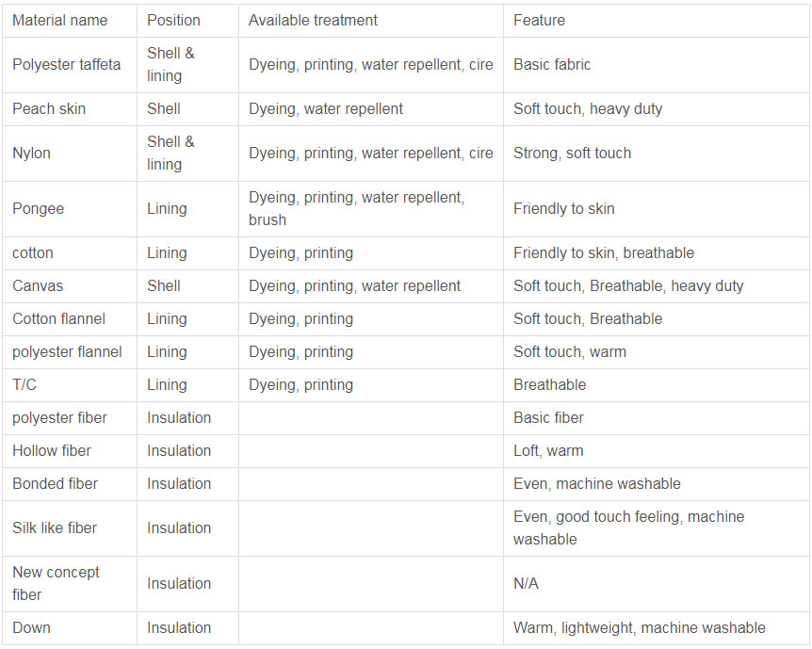Click "Warm, lightweight, machine washable" text

639,628
